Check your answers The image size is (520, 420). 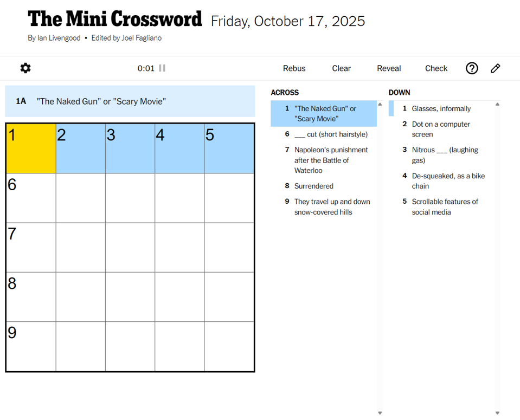(x=436, y=68)
